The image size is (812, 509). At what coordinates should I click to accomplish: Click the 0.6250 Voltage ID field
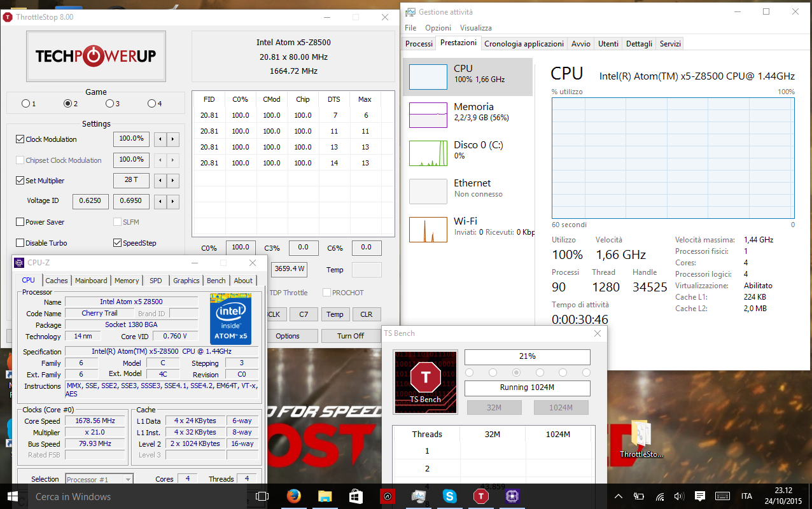[90, 201]
